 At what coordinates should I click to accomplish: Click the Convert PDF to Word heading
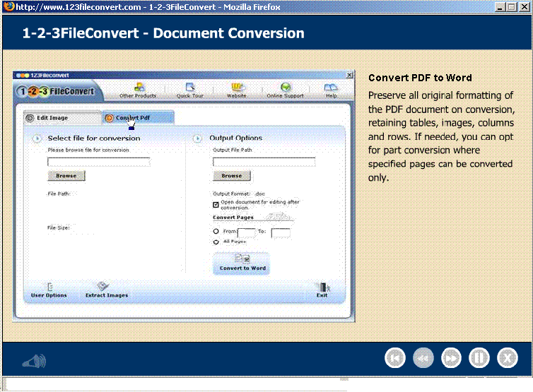(x=420, y=78)
